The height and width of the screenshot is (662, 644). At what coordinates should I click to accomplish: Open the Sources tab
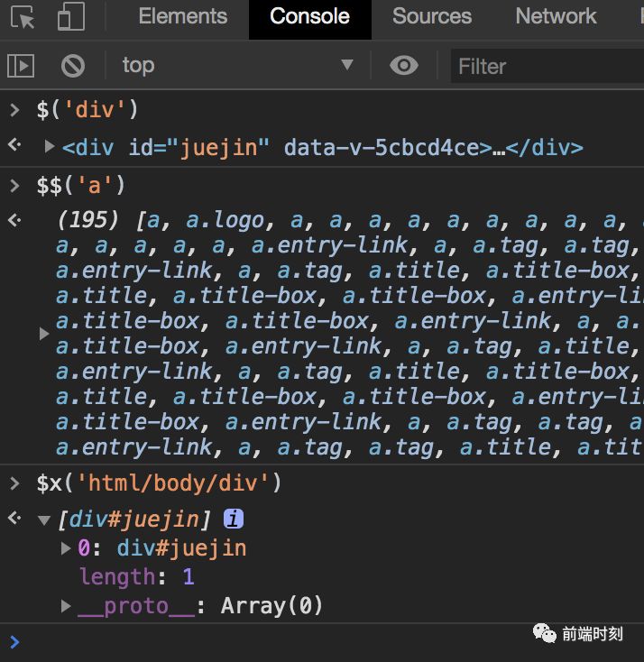[x=431, y=16]
